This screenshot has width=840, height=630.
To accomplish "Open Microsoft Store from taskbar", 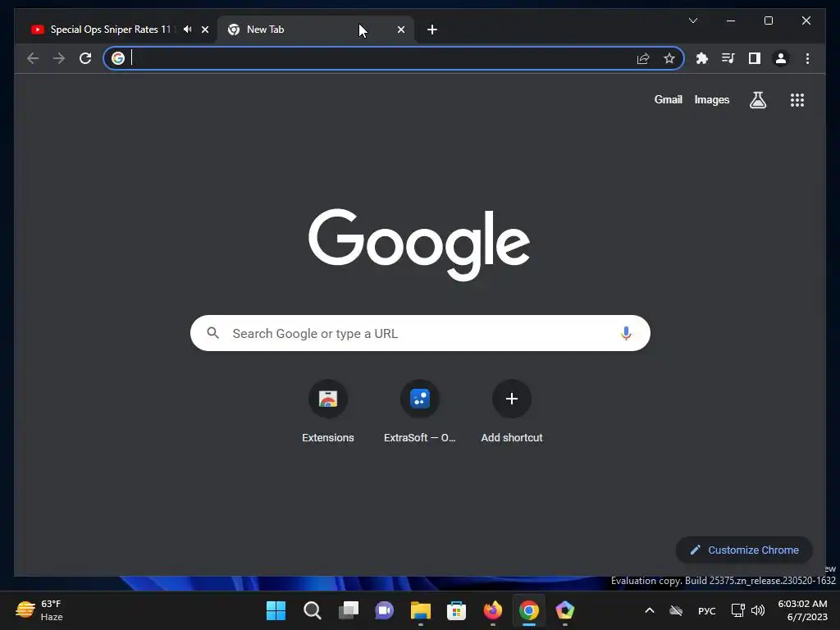I will click(456, 610).
